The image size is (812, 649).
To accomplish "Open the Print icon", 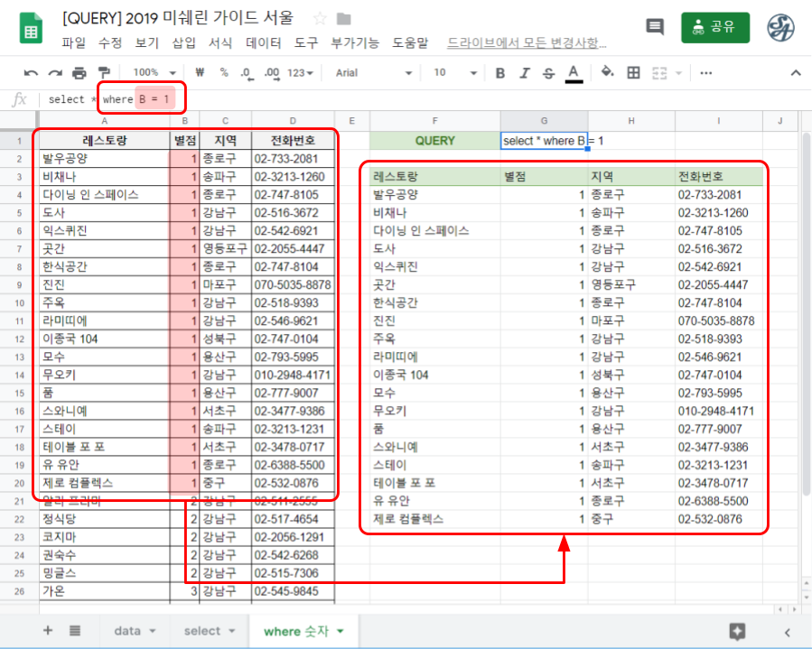I will (x=79, y=72).
